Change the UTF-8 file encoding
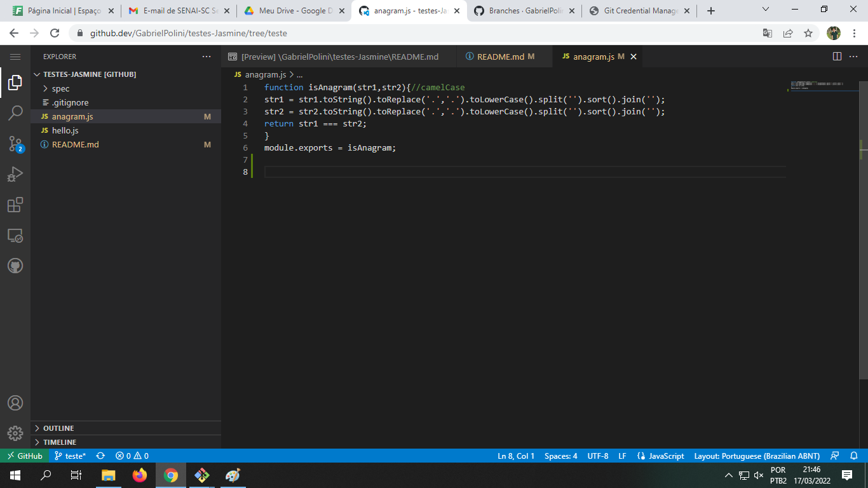 click(x=598, y=456)
